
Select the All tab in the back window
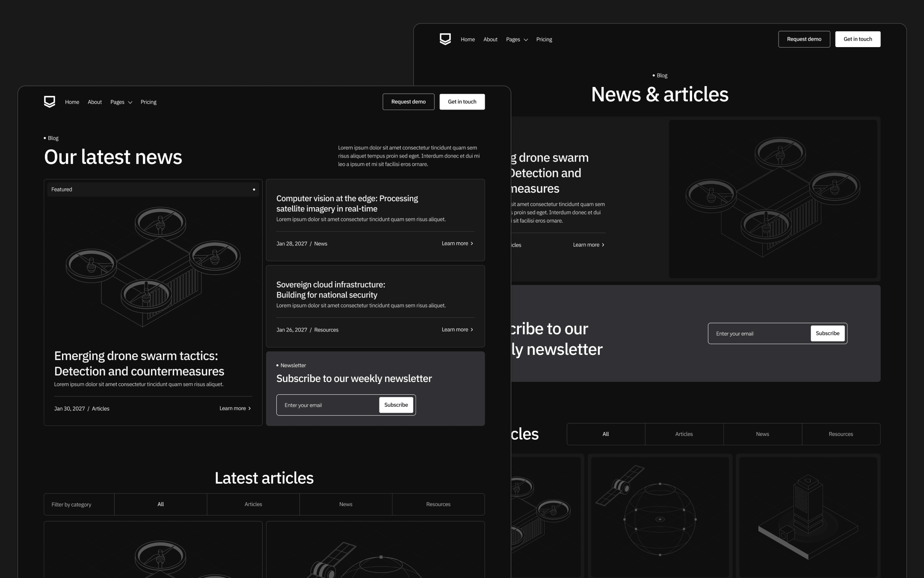[606, 434]
